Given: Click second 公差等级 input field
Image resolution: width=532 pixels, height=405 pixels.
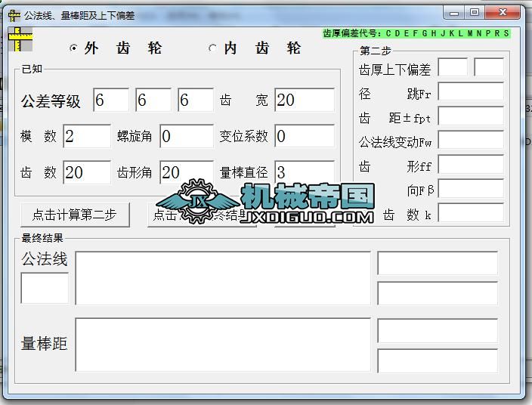Looking at the screenshot, I should [153, 100].
